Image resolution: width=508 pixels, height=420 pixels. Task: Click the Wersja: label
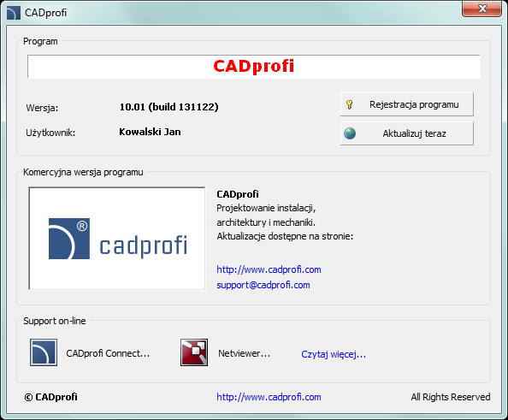[42, 108]
